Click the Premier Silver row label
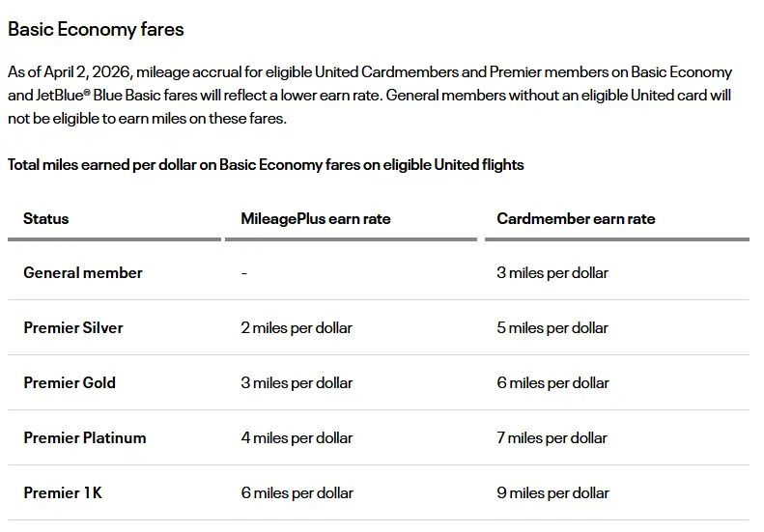Viewport: 764px width, 532px height. pos(73,328)
